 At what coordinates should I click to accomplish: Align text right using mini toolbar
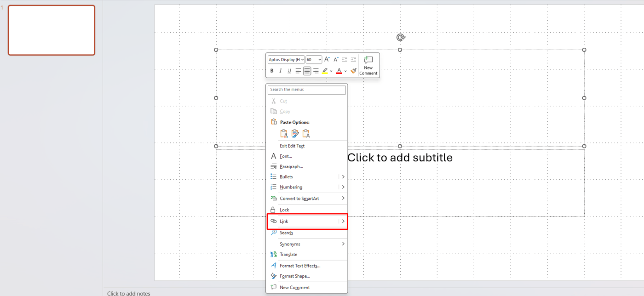[316, 71]
